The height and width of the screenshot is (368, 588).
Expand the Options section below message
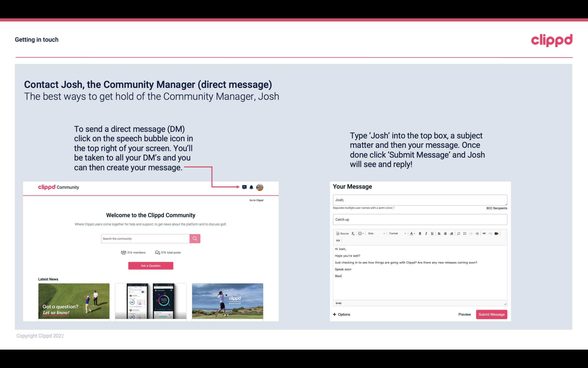(x=341, y=314)
